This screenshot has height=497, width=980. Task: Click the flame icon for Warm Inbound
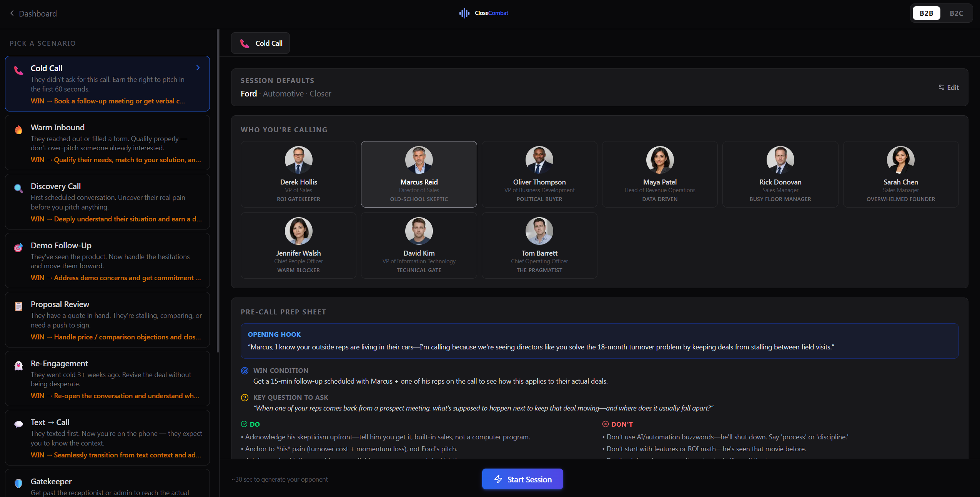[x=18, y=130]
